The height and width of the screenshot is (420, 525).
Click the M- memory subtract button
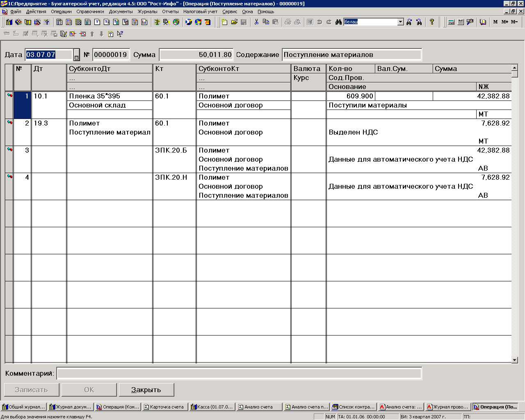tap(514, 22)
